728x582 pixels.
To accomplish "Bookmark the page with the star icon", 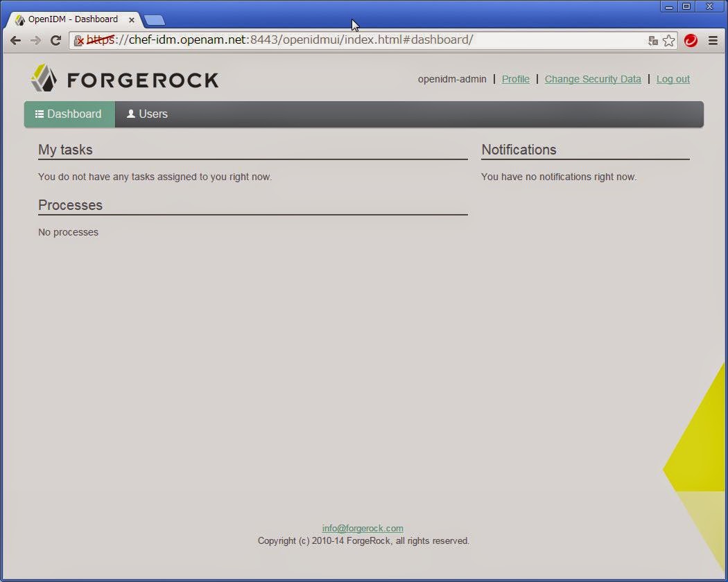I will click(669, 40).
